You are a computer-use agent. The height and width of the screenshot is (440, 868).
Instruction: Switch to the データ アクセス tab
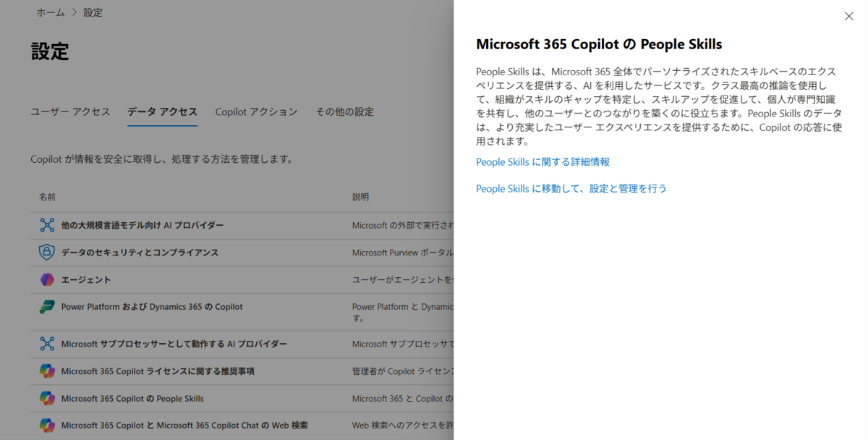[x=162, y=111]
